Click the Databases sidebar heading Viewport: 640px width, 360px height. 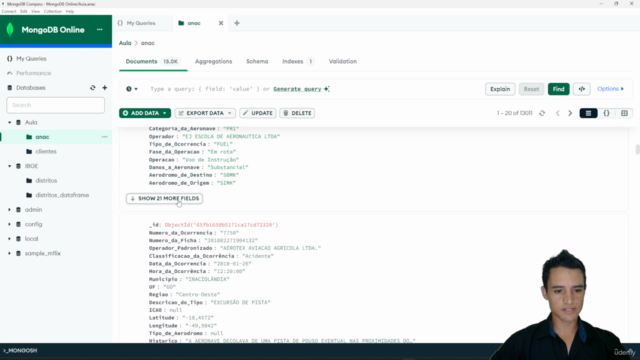pyautogui.click(x=31, y=88)
